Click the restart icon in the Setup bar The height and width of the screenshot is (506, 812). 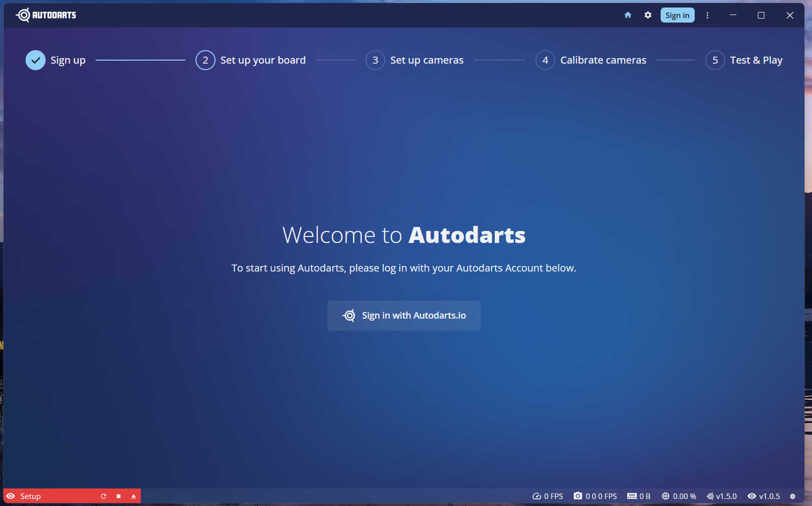pyautogui.click(x=103, y=496)
